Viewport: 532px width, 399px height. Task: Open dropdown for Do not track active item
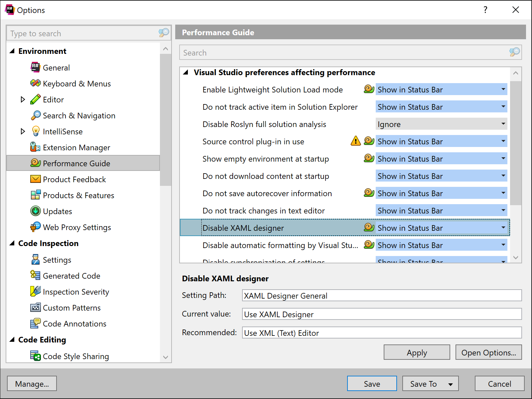pyautogui.click(x=503, y=106)
